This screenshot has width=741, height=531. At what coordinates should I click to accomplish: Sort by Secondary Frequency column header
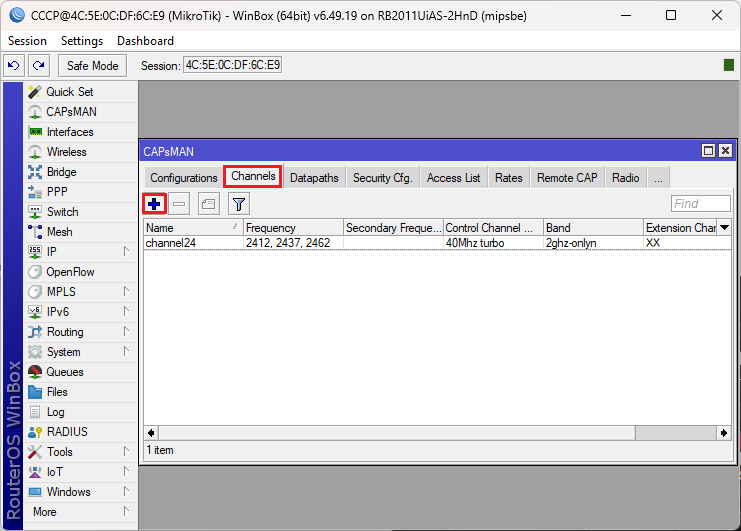coord(394,228)
